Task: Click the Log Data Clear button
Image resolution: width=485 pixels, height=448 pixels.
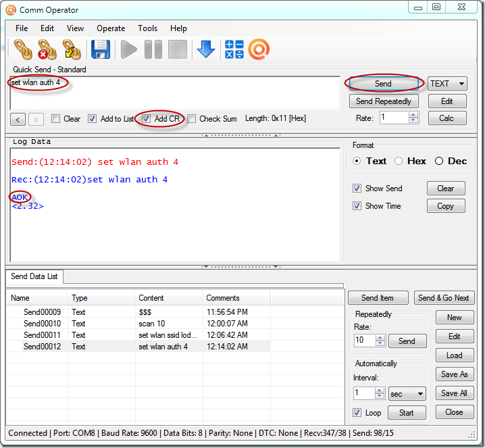Action: [446, 189]
